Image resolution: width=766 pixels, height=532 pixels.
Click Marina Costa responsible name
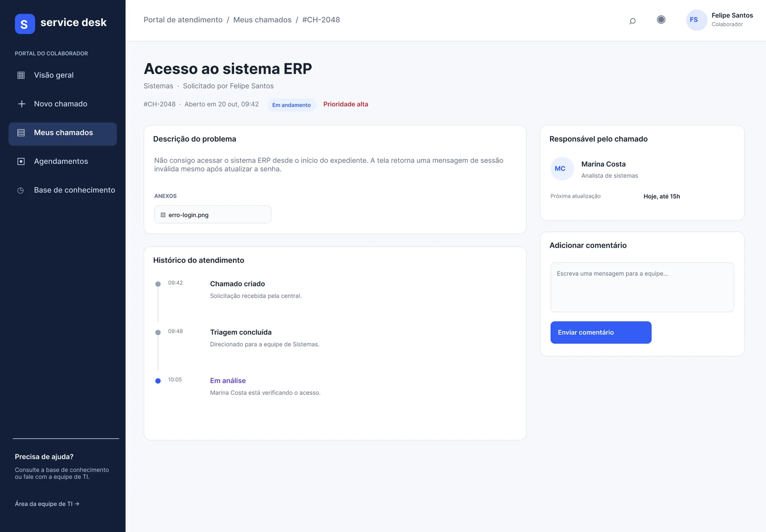pyautogui.click(x=603, y=164)
